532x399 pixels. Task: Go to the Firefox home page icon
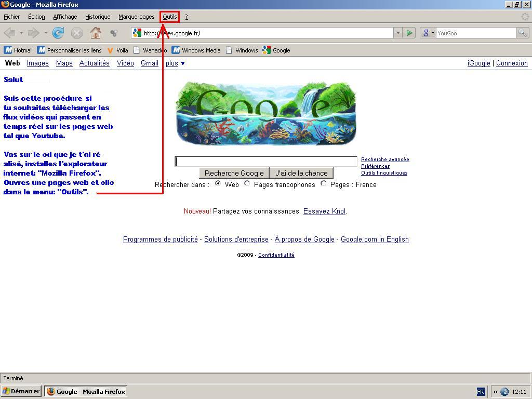pyautogui.click(x=95, y=33)
